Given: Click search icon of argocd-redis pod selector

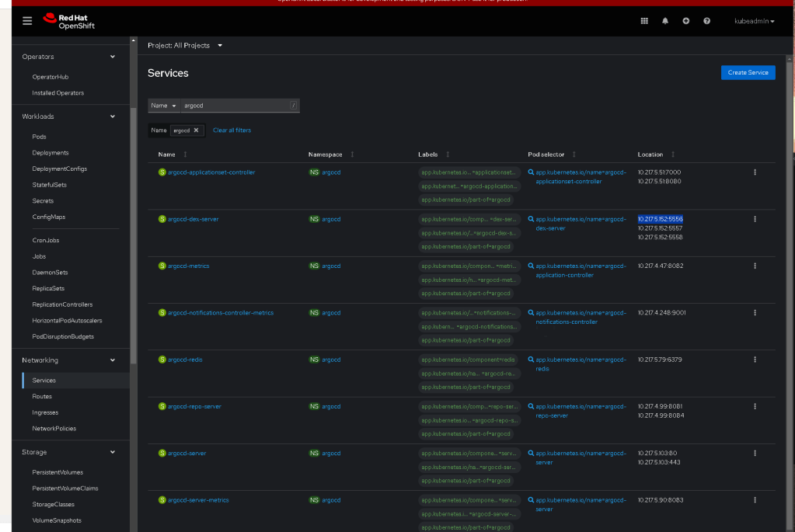Looking at the screenshot, I should 531,360.
